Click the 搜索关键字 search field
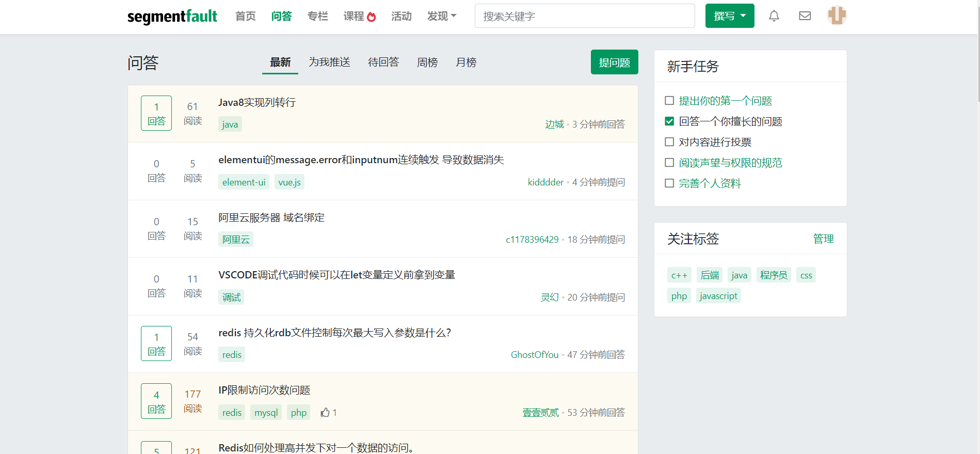 point(585,16)
